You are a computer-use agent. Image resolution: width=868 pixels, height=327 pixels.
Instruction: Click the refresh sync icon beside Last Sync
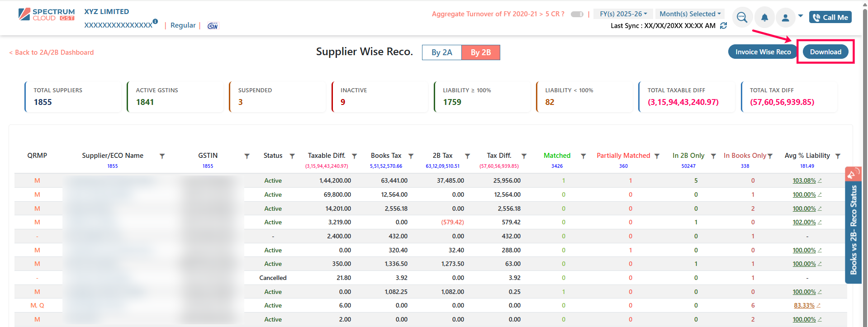pos(724,26)
